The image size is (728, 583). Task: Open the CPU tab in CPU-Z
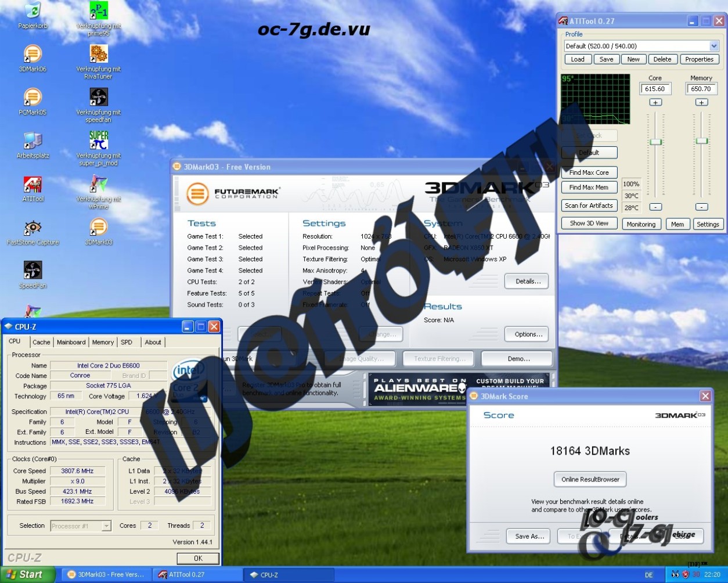[x=15, y=341]
